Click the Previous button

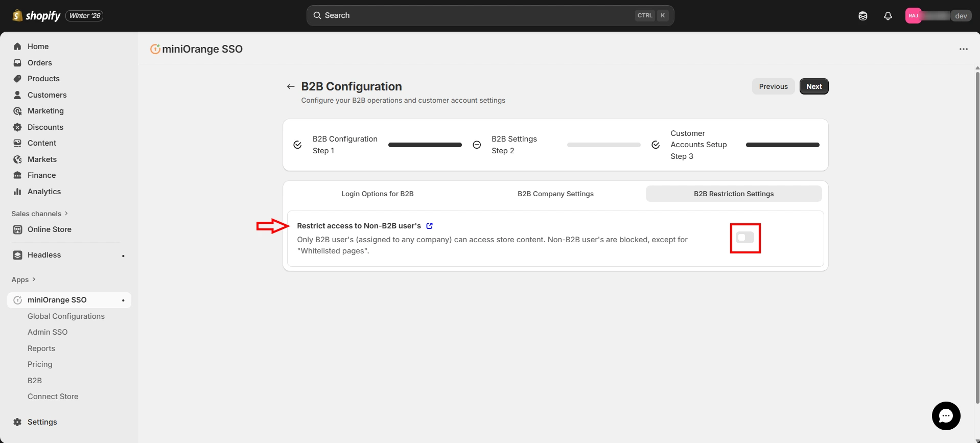(773, 86)
